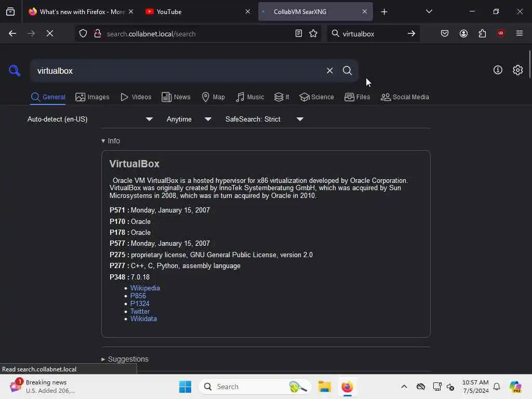This screenshot has width=532, height=399.
Task: Switch to What's new with Firefox tab
Action: [81, 12]
